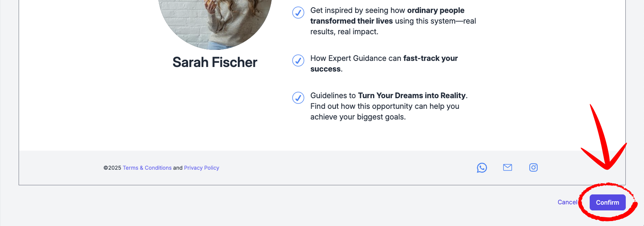Open the Privacy Policy link
Image resolution: width=644 pixels, height=226 pixels.
[202, 168]
